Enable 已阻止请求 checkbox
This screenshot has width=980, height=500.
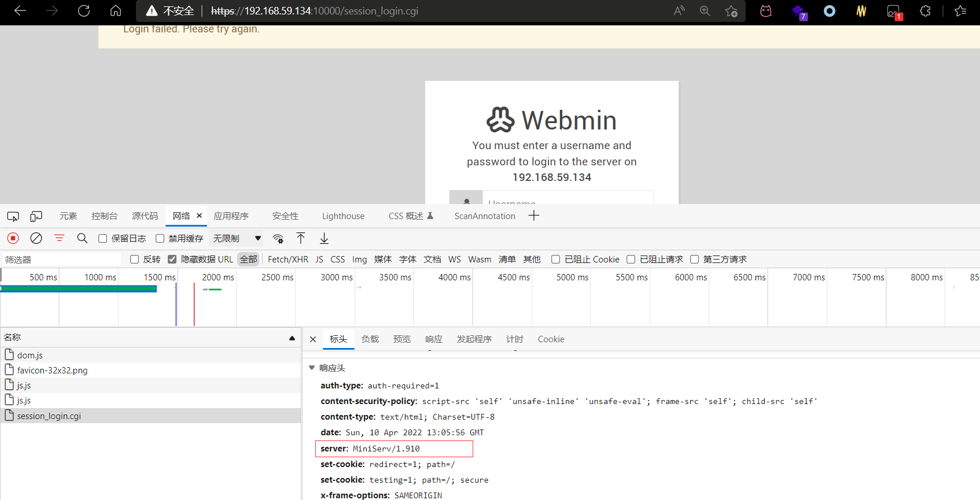click(x=631, y=260)
